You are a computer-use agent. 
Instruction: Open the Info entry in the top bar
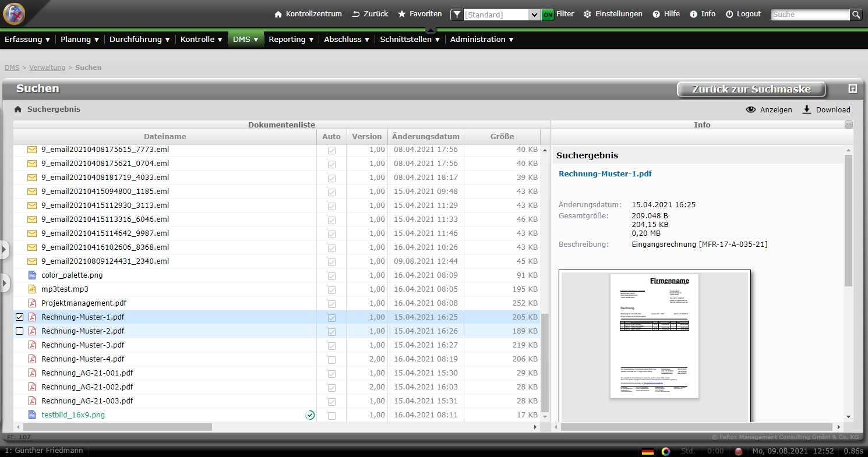pyautogui.click(x=703, y=14)
